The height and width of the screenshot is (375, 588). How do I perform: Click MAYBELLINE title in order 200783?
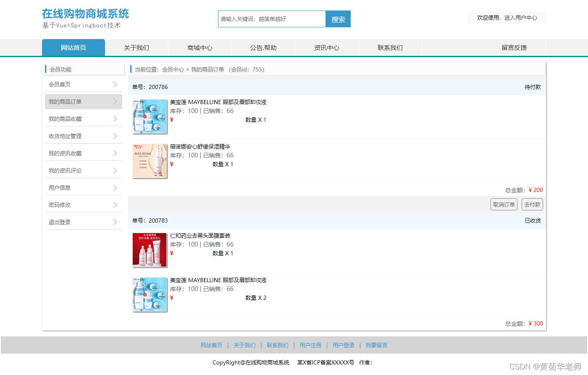(218, 280)
